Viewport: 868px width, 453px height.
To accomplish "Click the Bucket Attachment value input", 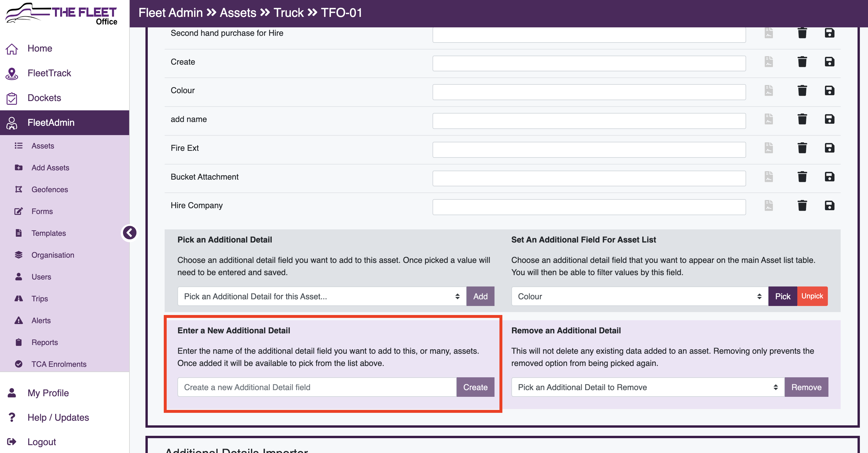I will tap(589, 178).
